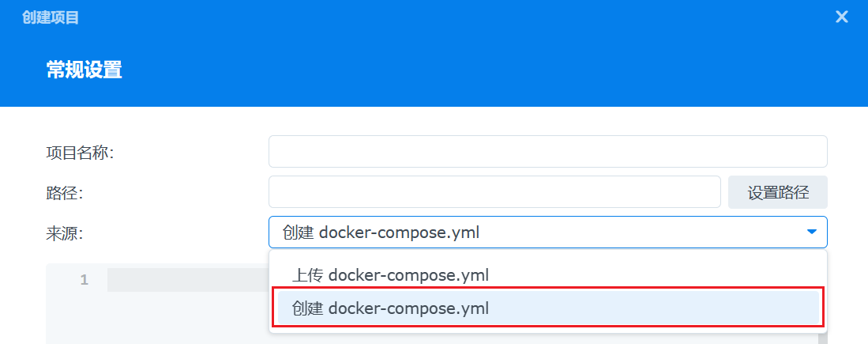Image resolution: width=868 pixels, height=344 pixels.
Task: Click the 路径 label
Action: pyautogui.click(x=65, y=192)
